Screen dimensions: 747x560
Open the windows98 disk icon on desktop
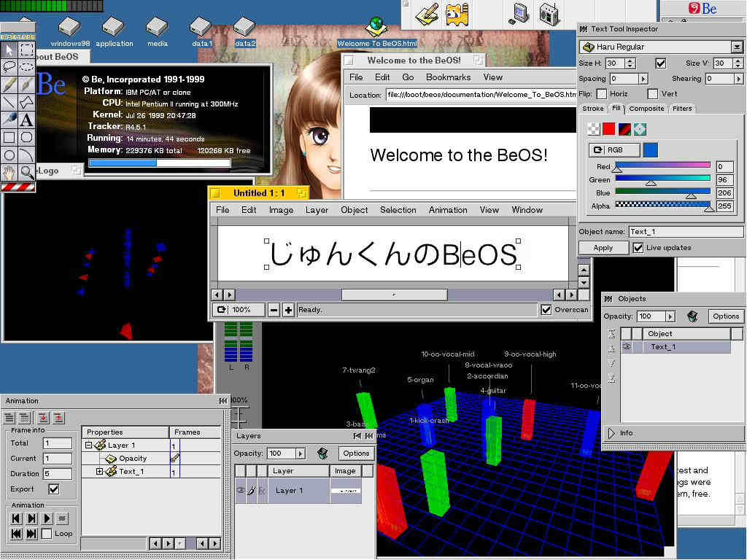tap(69, 31)
